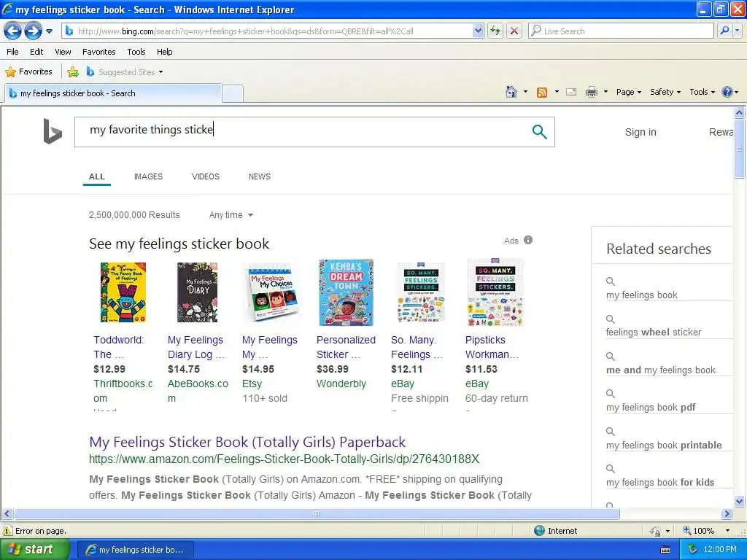Click the Sign in link
This screenshot has height=560, width=747.
[640, 132]
